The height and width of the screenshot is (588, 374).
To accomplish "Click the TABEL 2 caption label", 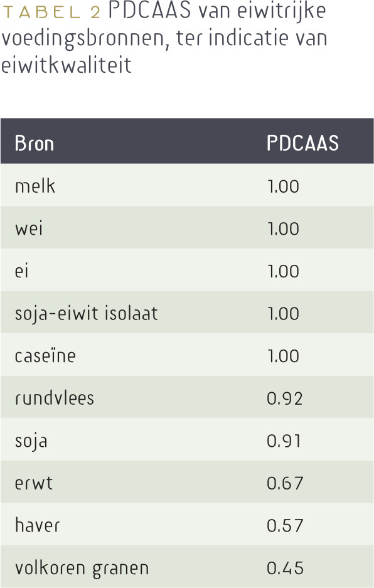I will coord(51,12).
